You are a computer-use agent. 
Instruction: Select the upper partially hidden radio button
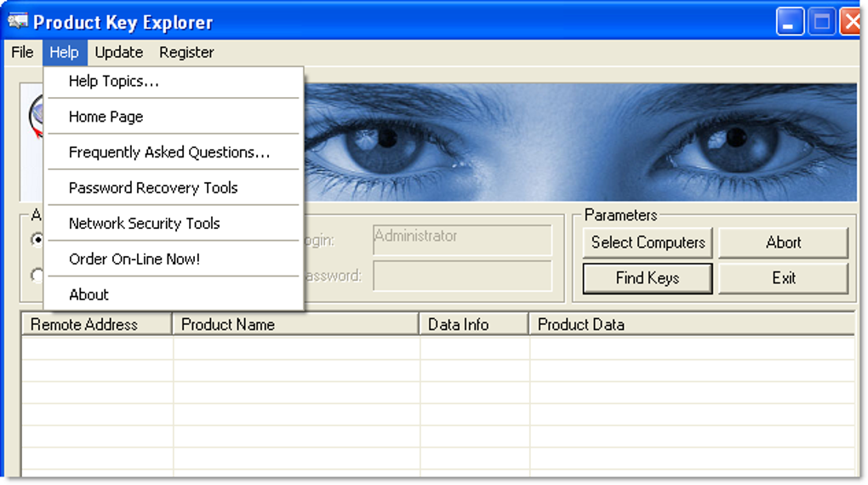[37, 240]
